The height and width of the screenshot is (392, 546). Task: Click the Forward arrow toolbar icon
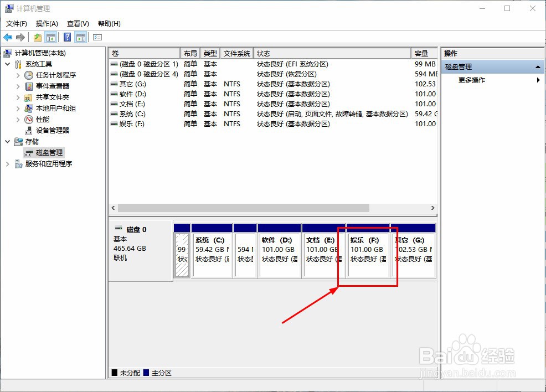20,37
